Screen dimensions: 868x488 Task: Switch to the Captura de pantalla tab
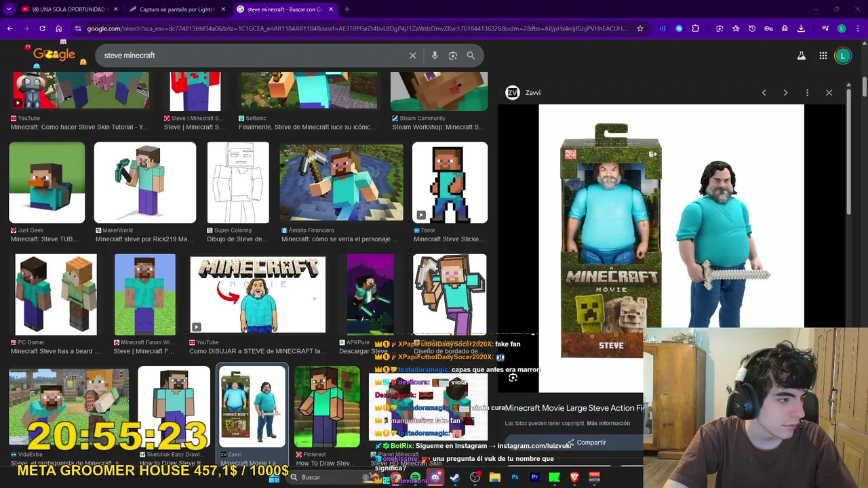[x=178, y=9]
